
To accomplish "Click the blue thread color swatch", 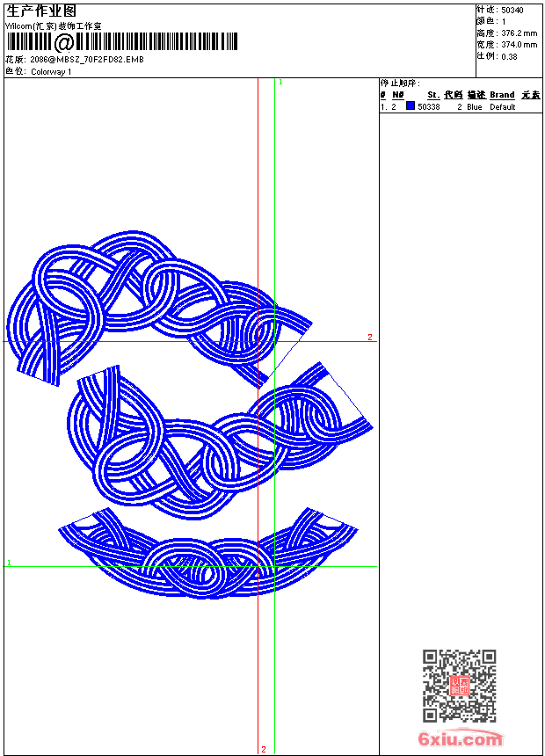I will pyautogui.click(x=411, y=105).
